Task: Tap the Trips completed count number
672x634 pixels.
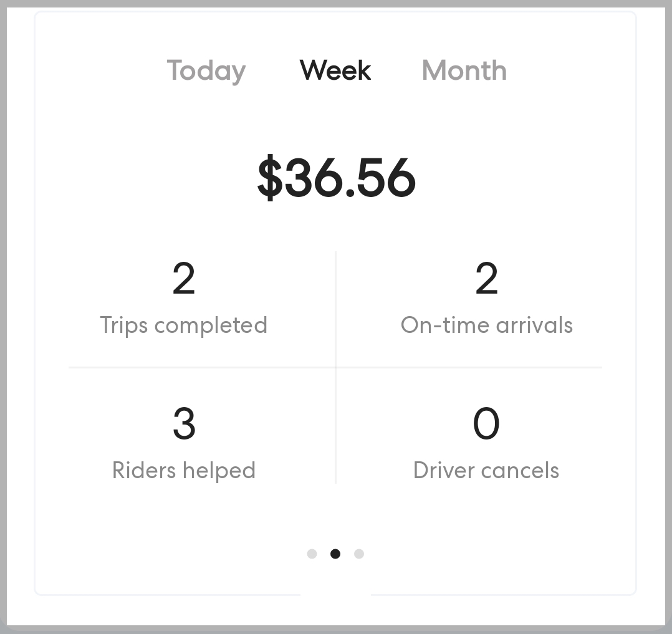Action: tap(184, 279)
